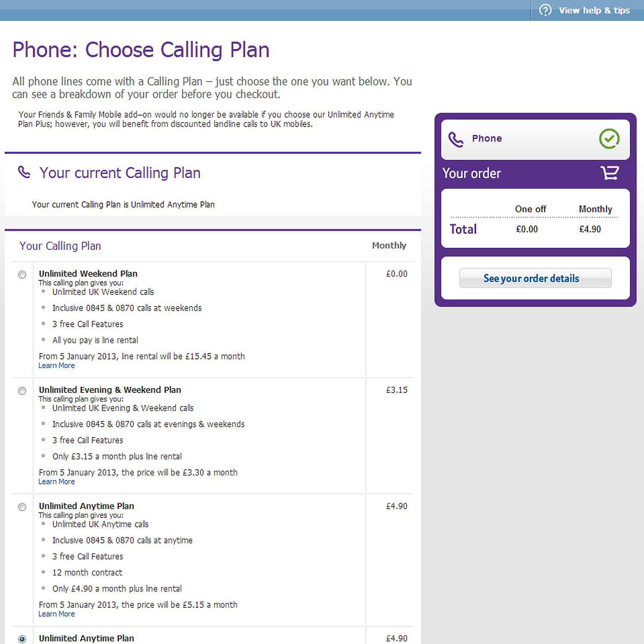This screenshot has height=644, width=644.
Task: Click the Your Calling Plan section heading
Action: click(x=60, y=246)
